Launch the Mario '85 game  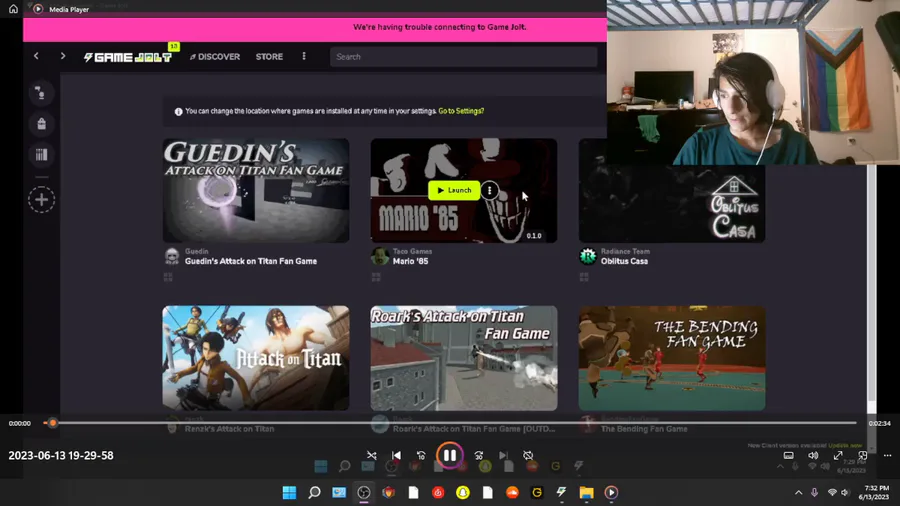(x=454, y=190)
